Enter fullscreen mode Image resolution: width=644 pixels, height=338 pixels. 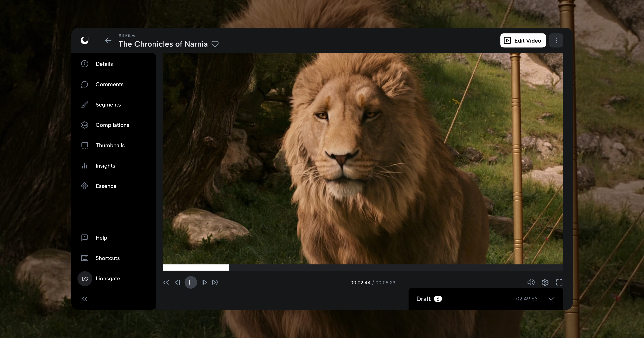[x=559, y=282]
